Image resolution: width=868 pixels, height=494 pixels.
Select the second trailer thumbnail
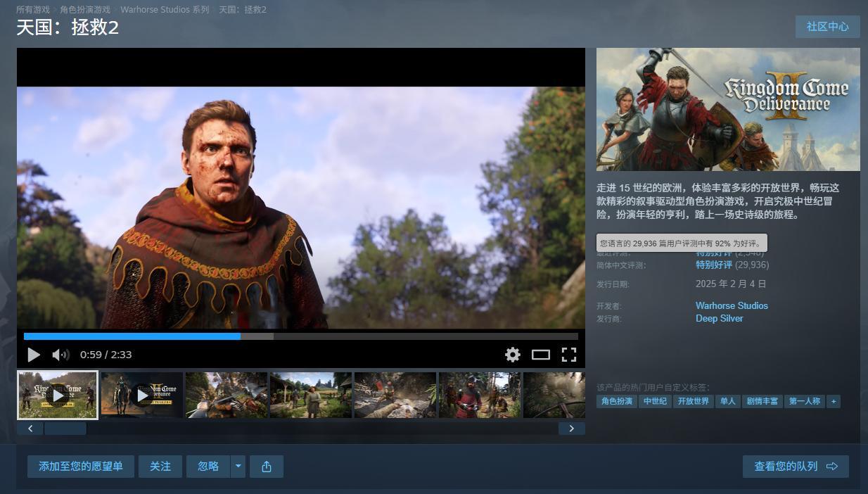[142, 395]
